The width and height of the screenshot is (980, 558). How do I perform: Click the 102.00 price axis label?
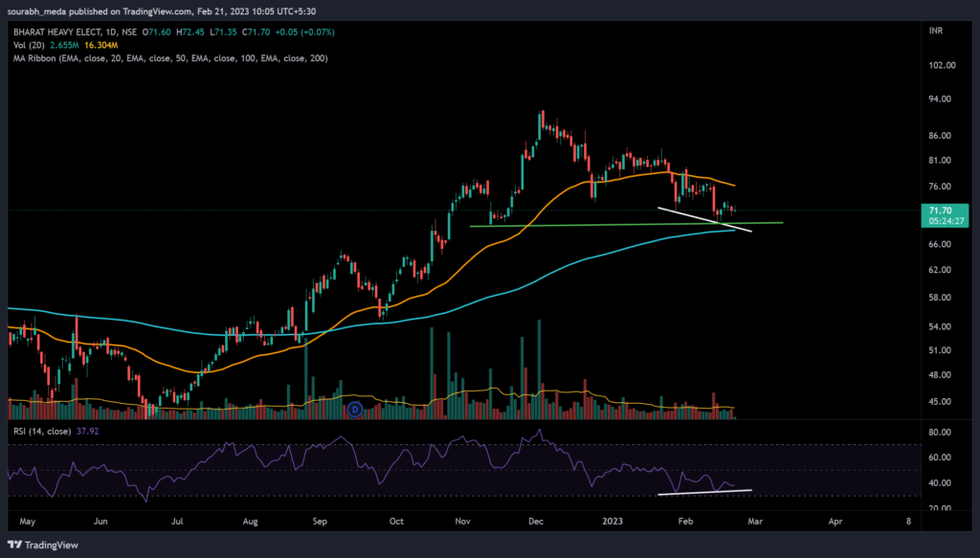[x=942, y=65]
